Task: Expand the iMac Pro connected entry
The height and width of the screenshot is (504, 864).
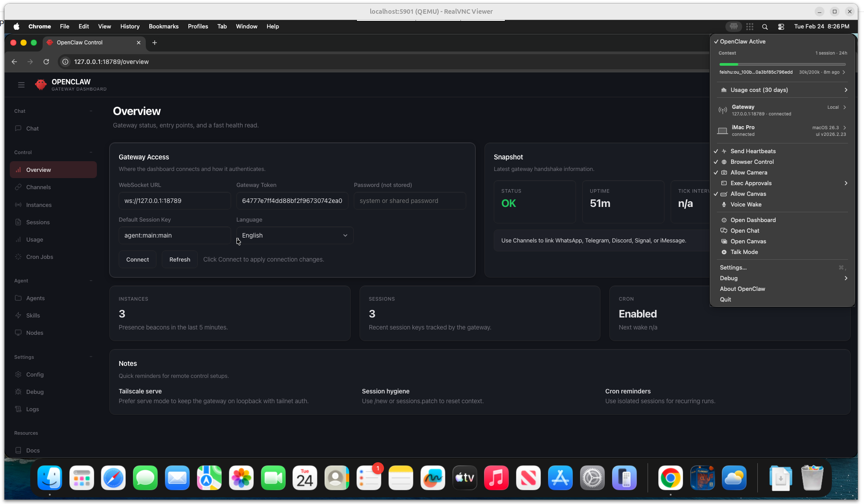Action: coord(782,131)
